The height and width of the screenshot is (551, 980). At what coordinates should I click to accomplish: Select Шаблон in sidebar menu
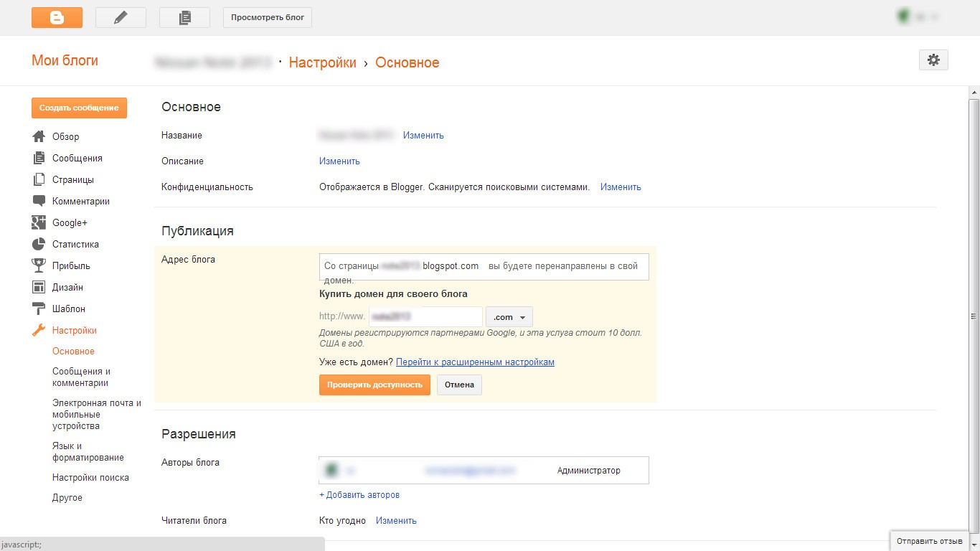tap(69, 309)
